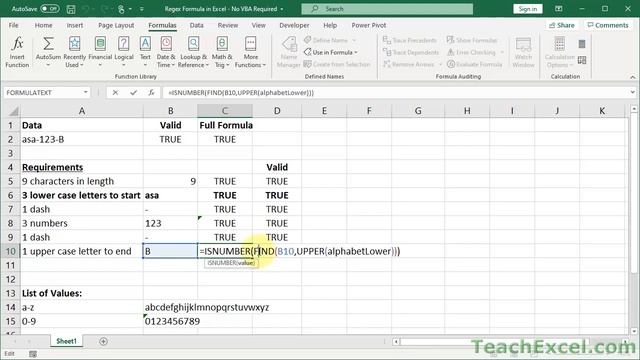
Task: Click Trace Precedents
Action: (410, 40)
